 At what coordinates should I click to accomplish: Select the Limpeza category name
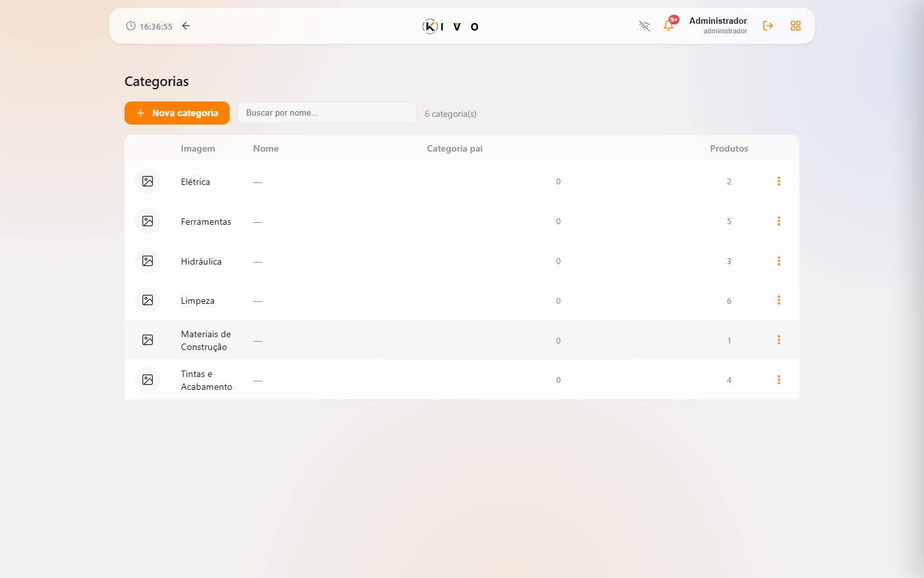pos(198,301)
